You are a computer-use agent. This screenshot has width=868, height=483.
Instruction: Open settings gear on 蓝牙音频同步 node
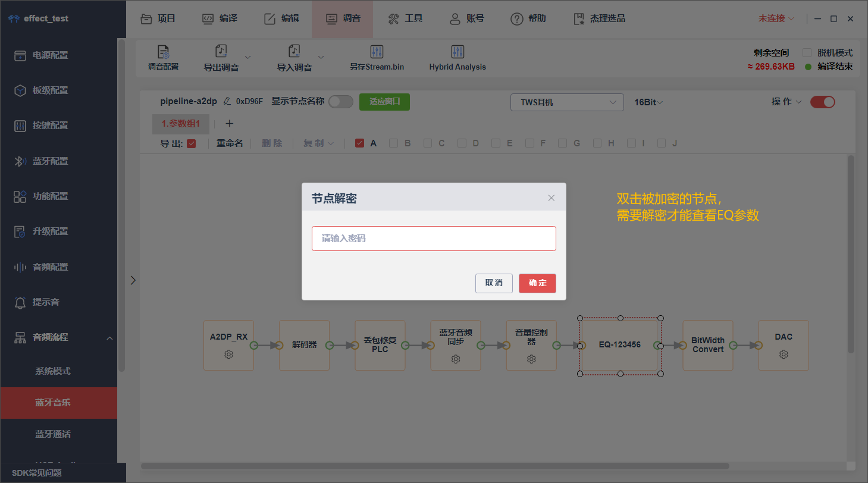tap(456, 359)
